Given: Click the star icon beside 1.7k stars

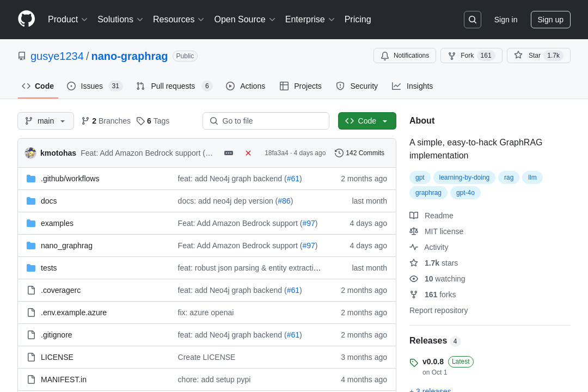Looking at the screenshot, I should tap(414, 263).
